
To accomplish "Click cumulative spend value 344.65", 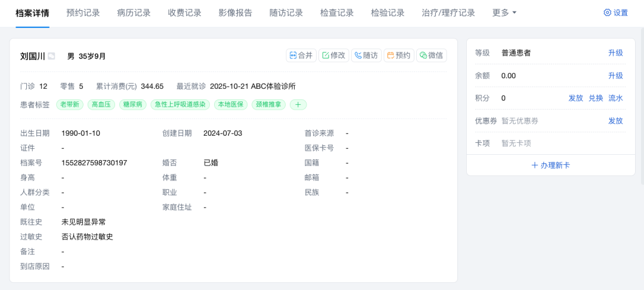I will point(153,86).
